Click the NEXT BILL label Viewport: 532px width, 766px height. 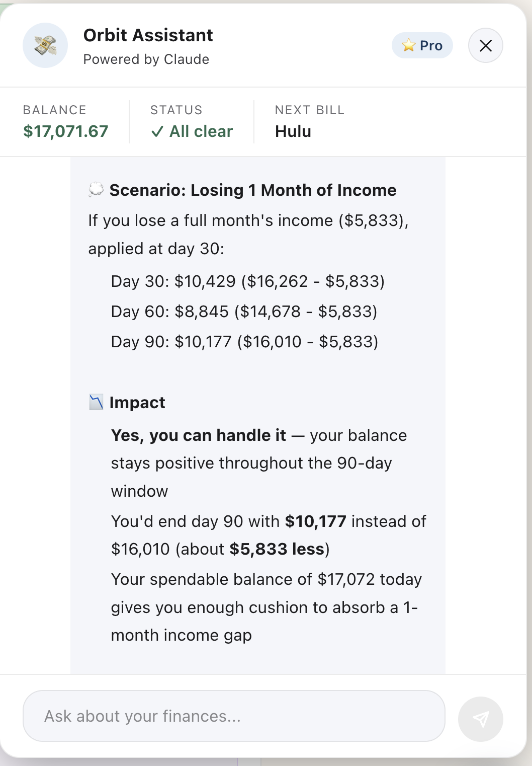click(x=310, y=110)
